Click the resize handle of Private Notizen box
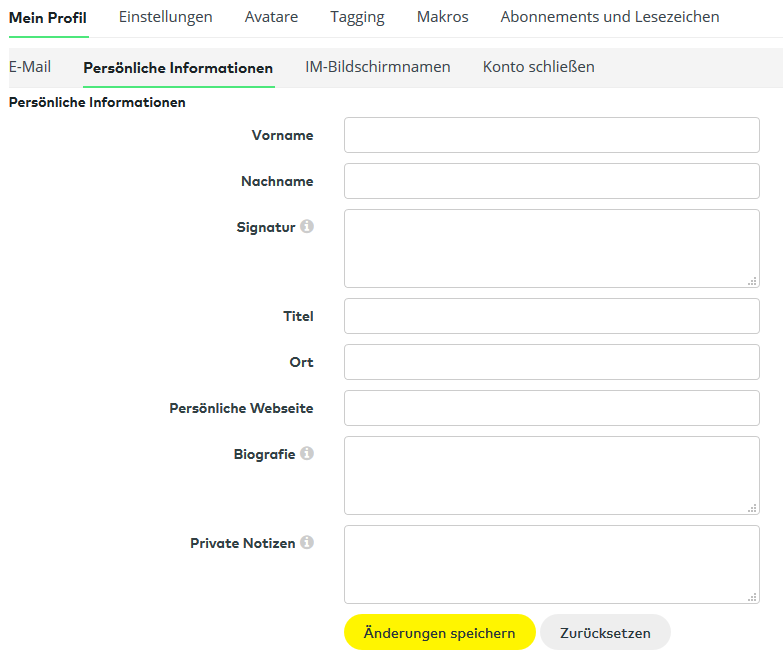 coord(752,597)
